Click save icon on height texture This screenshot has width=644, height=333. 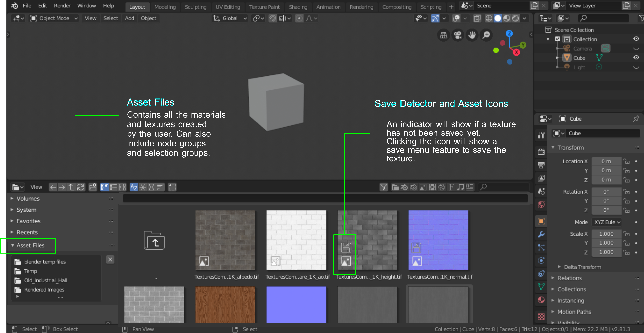click(x=346, y=248)
